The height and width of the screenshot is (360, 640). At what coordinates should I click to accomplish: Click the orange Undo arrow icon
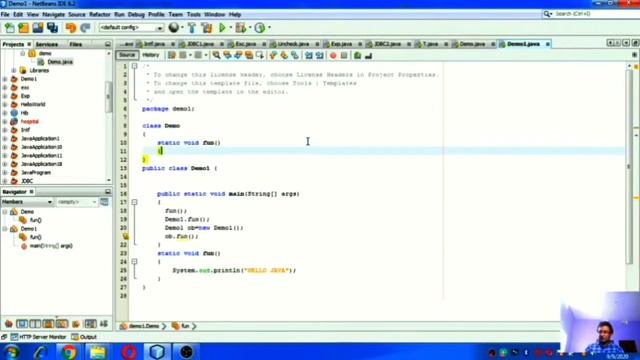coord(71,28)
